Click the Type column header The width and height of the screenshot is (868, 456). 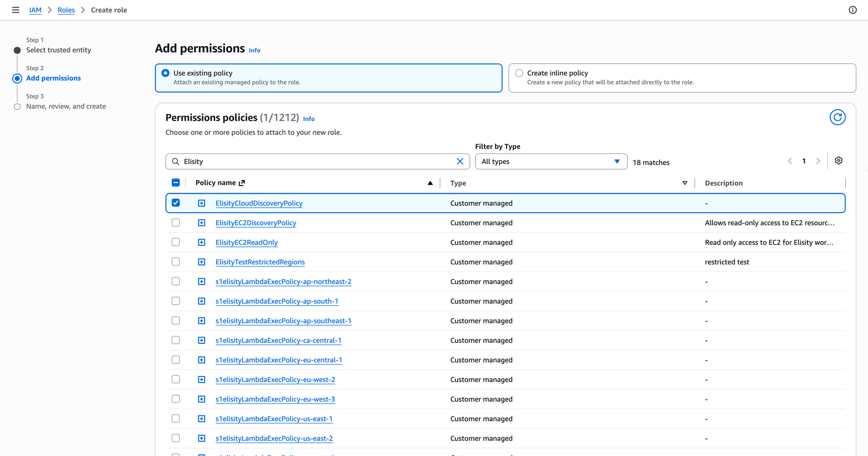[x=458, y=183]
